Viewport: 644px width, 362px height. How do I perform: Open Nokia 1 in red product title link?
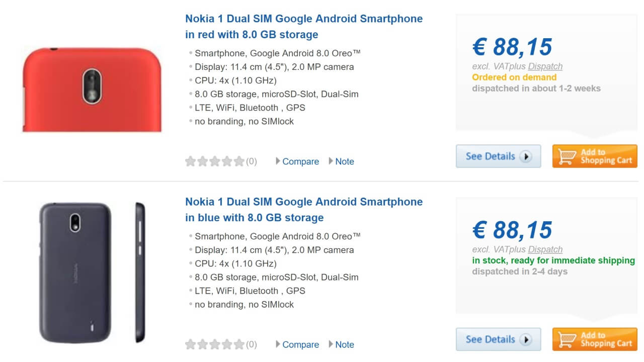303,26
